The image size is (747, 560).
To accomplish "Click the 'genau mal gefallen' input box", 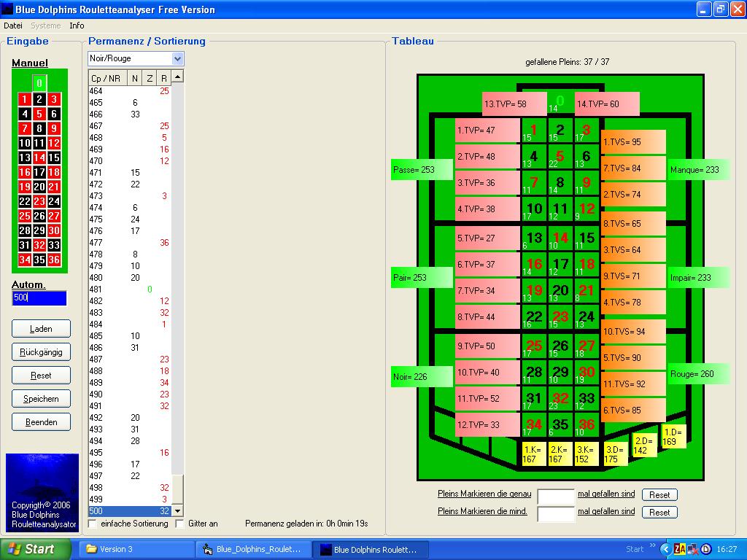I will (x=556, y=497).
